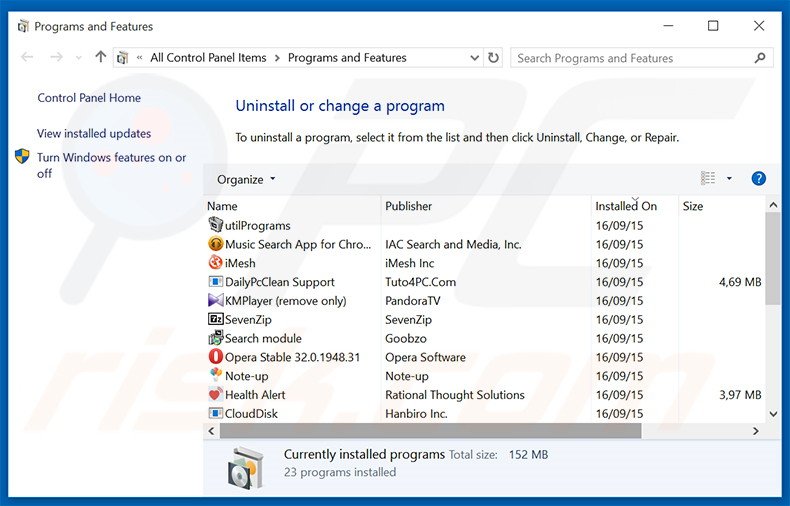Sort by the Name column header
This screenshot has height=506, width=790.
click(x=292, y=206)
